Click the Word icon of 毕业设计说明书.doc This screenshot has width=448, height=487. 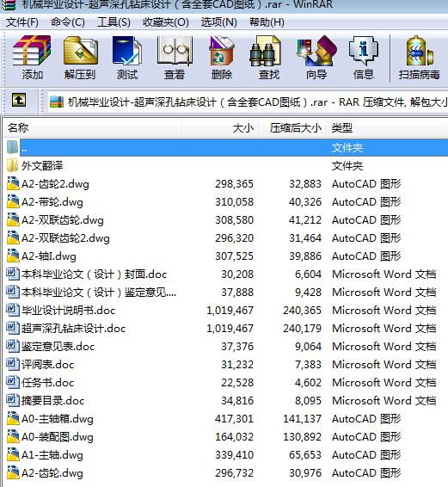13,310
